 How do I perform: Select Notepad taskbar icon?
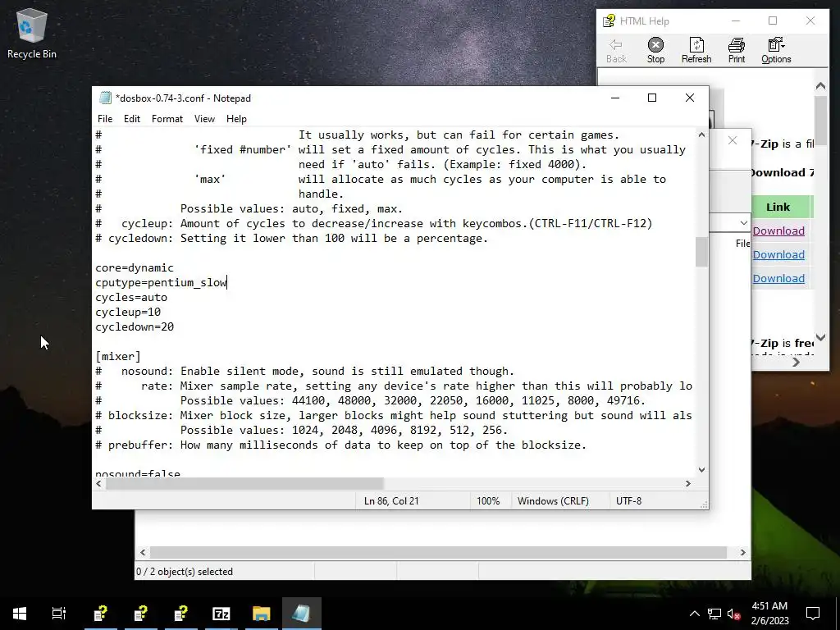pos(302,614)
